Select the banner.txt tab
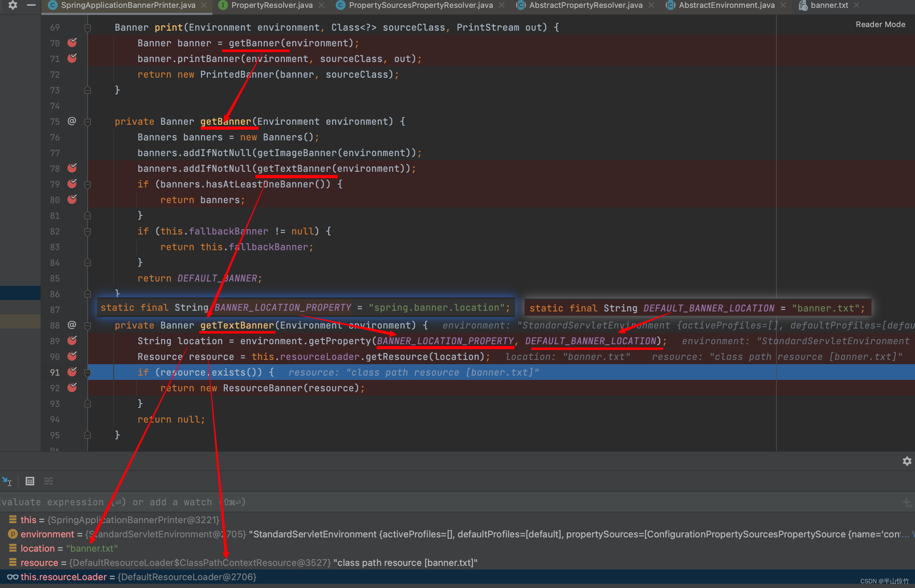Image resolution: width=915 pixels, height=588 pixels. tap(829, 5)
